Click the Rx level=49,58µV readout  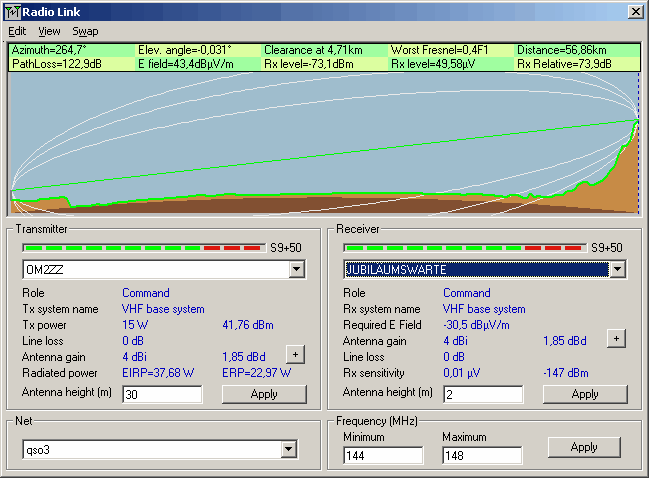(433, 64)
